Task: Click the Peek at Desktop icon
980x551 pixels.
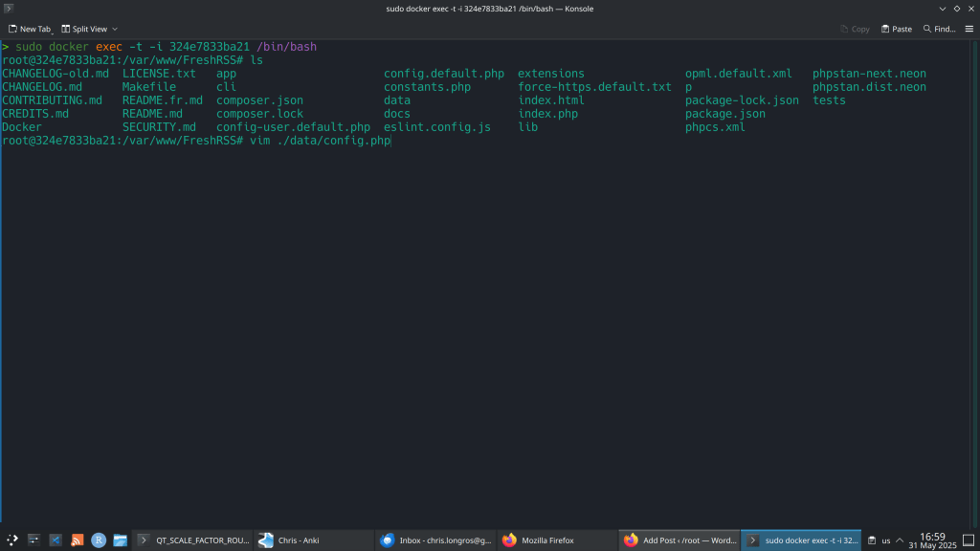Action: [969, 540]
